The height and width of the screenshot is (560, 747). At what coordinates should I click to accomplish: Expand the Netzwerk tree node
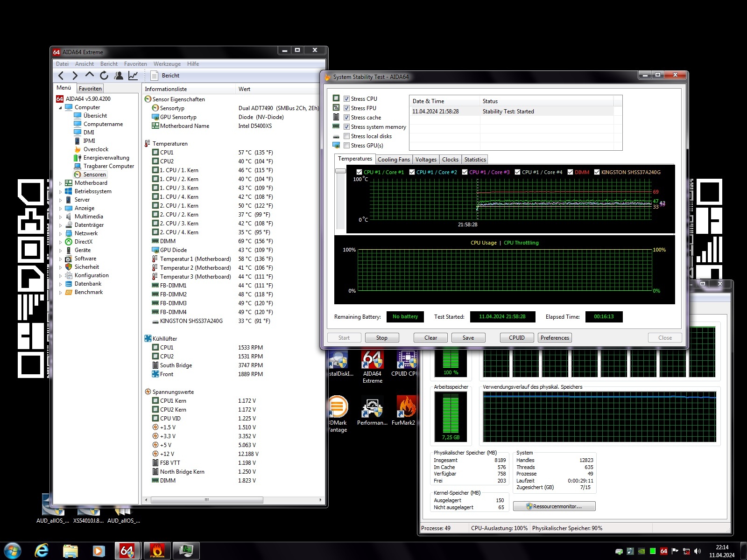[x=60, y=234]
